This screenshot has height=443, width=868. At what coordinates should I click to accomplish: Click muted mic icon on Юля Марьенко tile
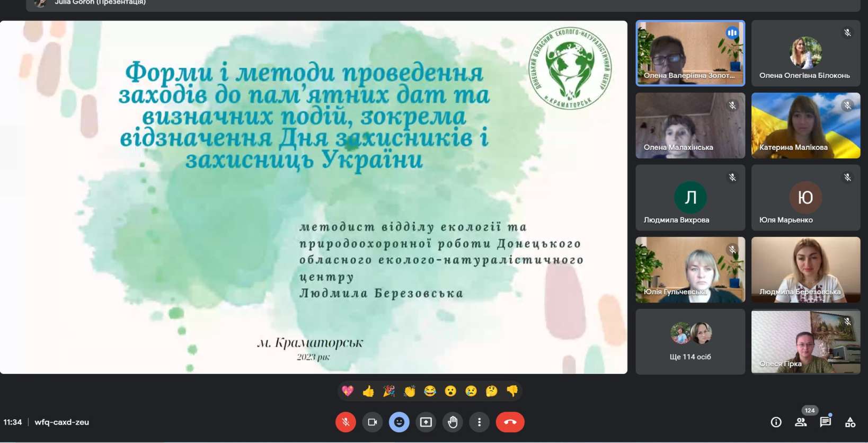847,178
